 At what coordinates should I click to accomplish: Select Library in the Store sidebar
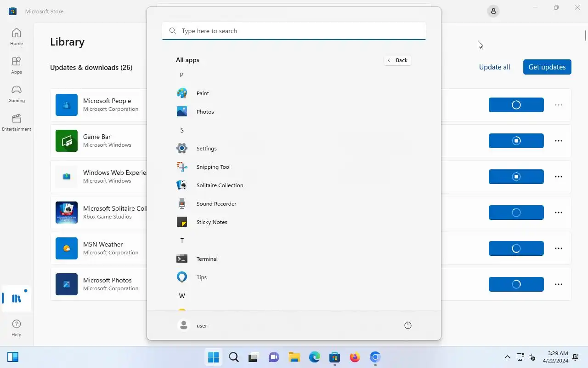point(17,299)
